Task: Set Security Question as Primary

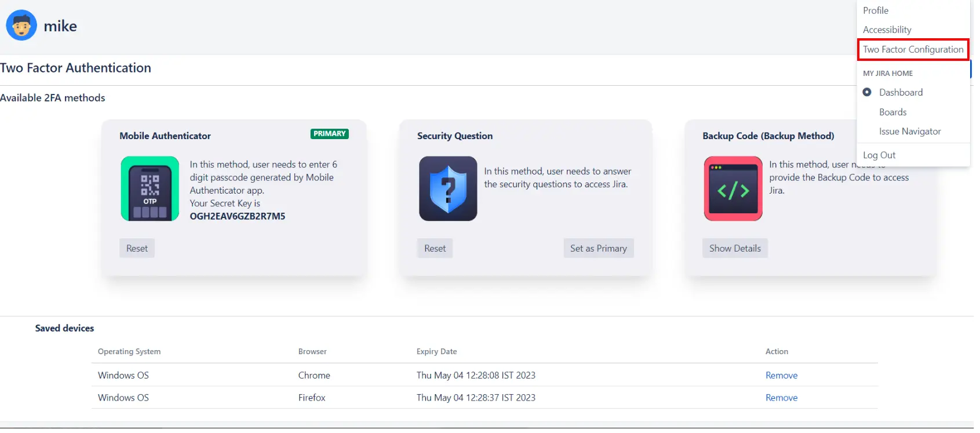Action: pyautogui.click(x=598, y=248)
